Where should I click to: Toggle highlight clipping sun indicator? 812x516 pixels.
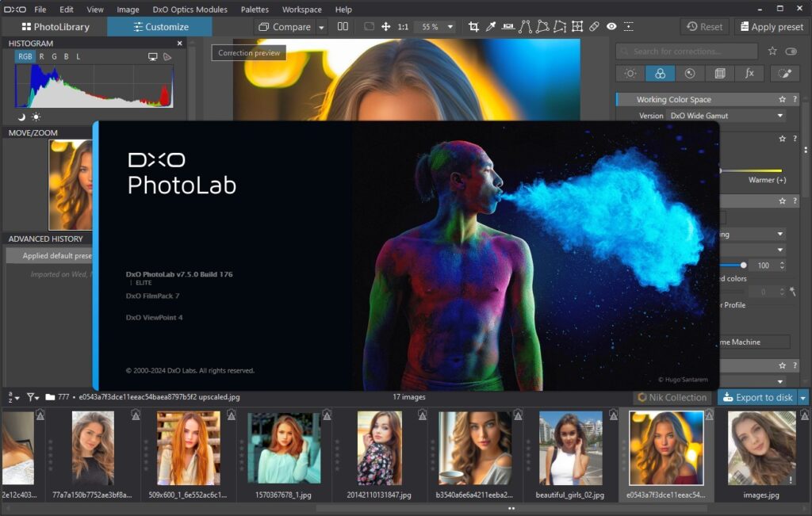(x=36, y=117)
